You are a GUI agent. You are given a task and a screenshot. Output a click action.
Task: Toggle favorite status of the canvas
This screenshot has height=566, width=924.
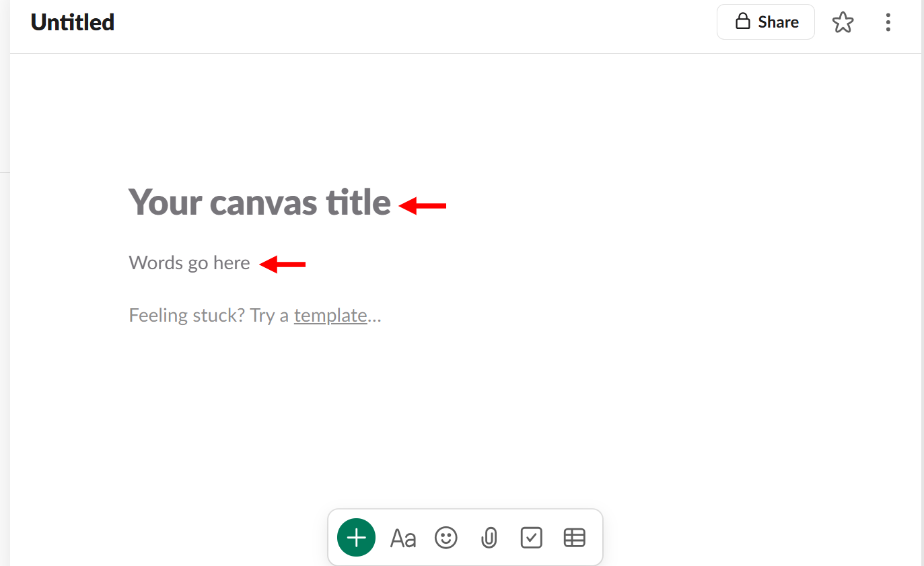843,22
